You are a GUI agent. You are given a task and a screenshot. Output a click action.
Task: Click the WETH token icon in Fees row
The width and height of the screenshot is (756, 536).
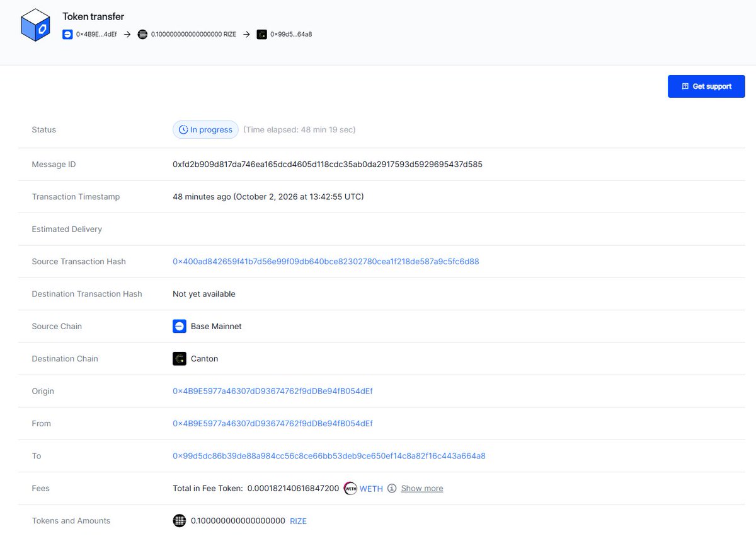pos(350,488)
